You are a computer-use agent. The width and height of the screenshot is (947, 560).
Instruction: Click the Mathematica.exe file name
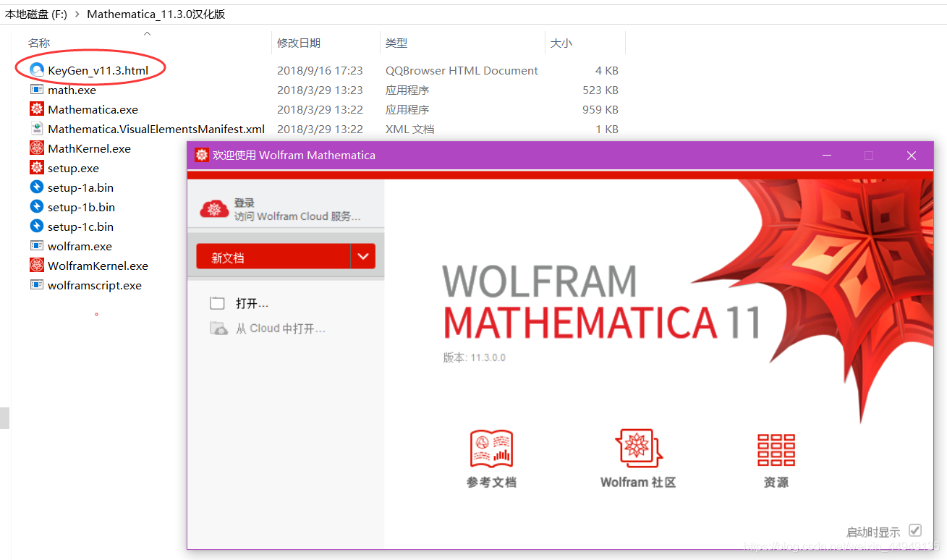pyautogui.click(x=93, y=109)
